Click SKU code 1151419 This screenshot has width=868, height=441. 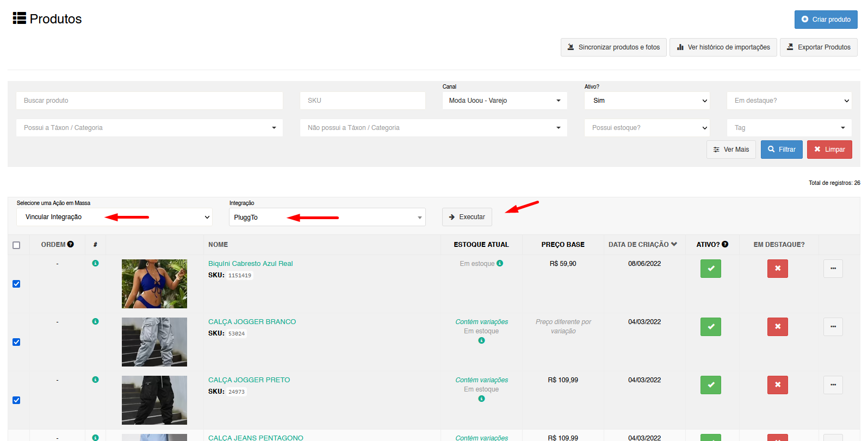(240, 276)
